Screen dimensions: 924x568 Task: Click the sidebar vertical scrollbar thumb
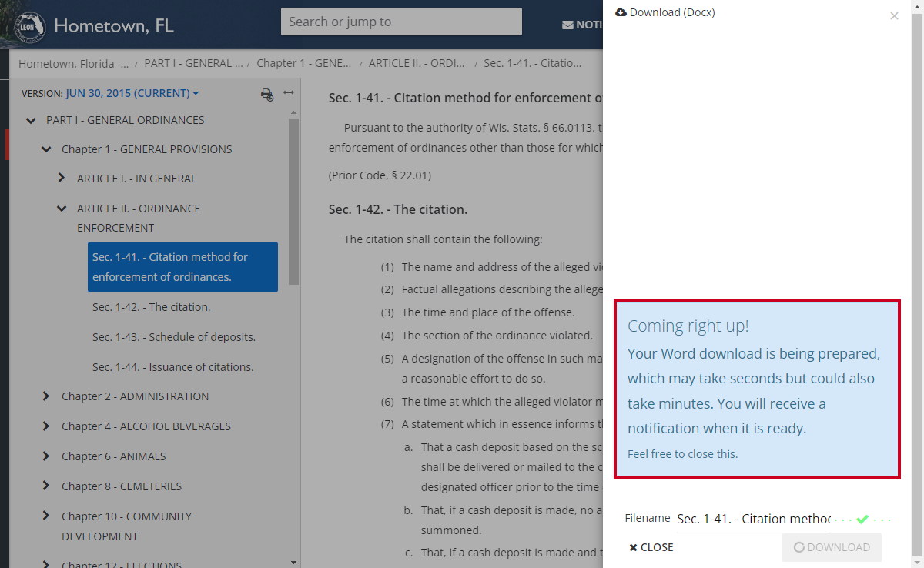[x=294, y=202]
